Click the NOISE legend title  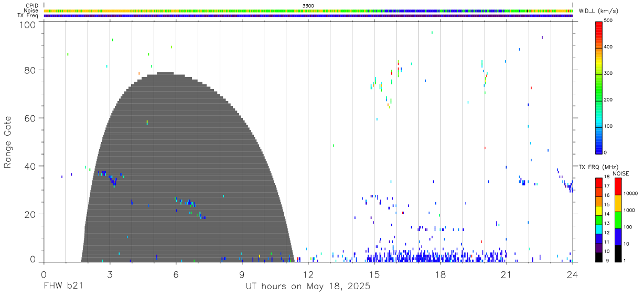(620, 173)
